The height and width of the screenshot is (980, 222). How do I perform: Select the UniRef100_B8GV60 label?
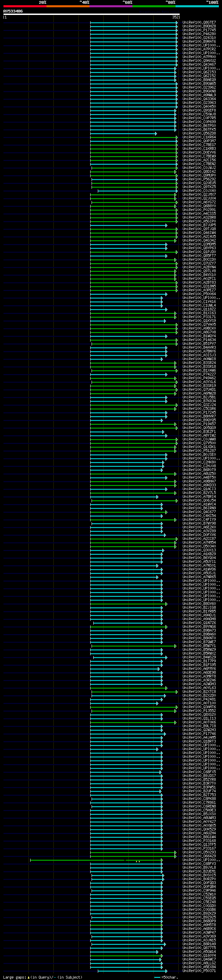point(199,604)
